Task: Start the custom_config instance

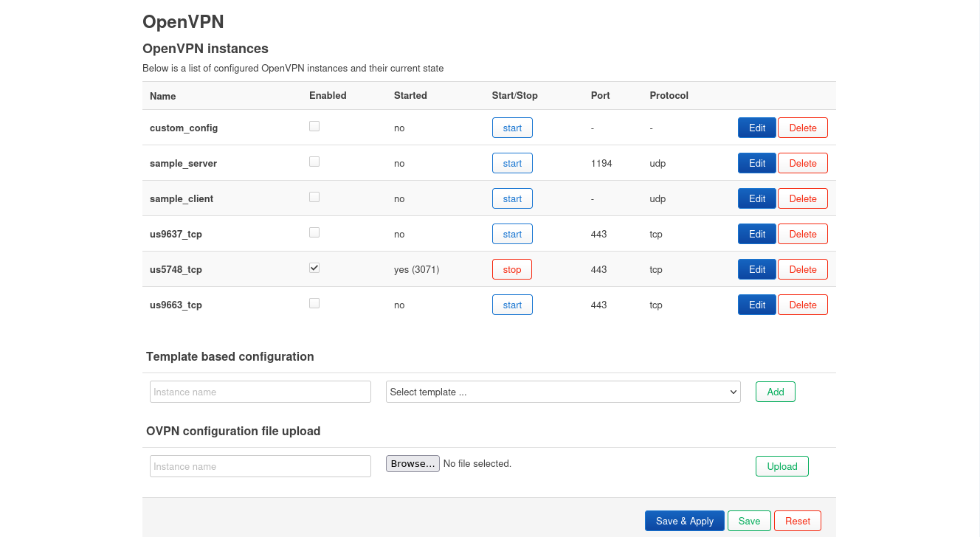Action: tap(512, 128)
